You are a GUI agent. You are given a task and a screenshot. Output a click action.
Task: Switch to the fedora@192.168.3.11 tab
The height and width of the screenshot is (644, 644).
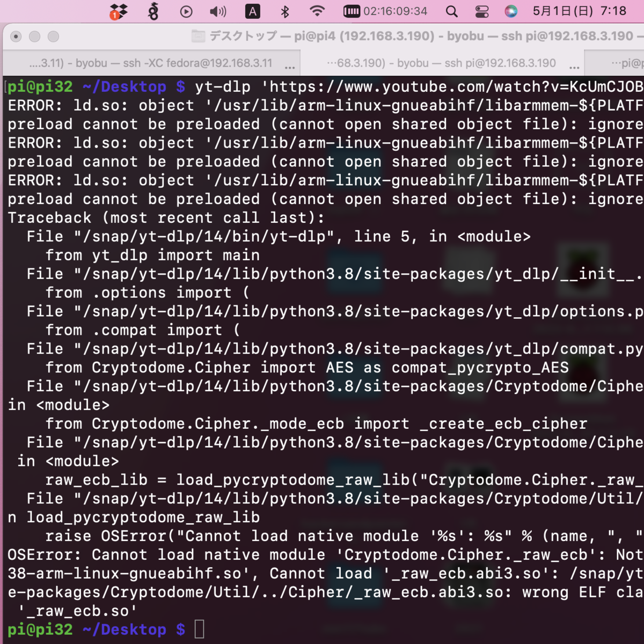[151, 63]
